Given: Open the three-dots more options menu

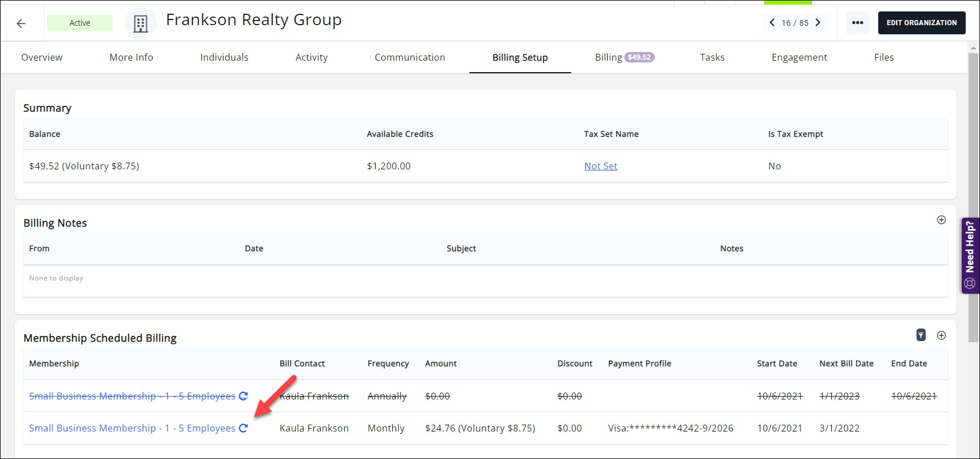Looking at the screenshot, I should 857,23.
